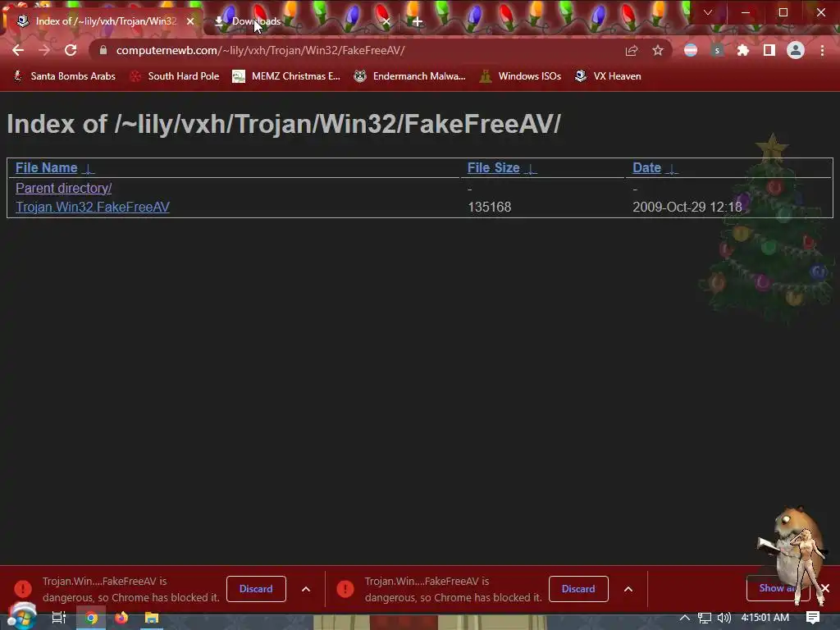Show hidden system tray icons
Image resolution: width=840 pixels, height=630 pixels.
[x=685, y=618]
